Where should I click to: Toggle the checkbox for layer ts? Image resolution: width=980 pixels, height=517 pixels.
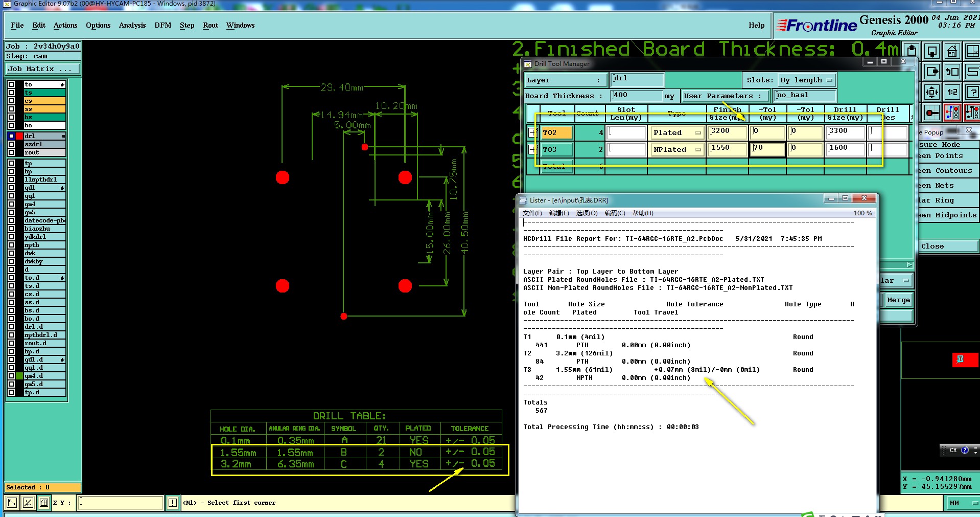click(x=11, y=93)
